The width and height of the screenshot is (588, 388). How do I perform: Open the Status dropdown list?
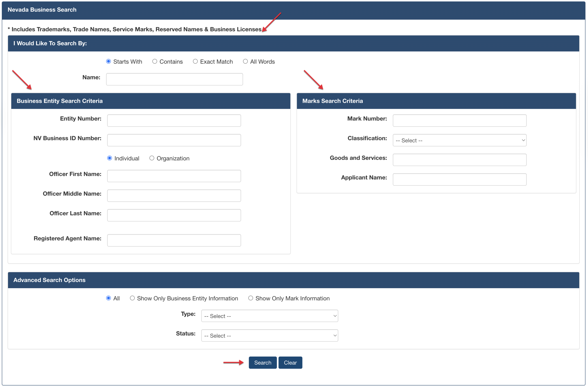point(269,335)
